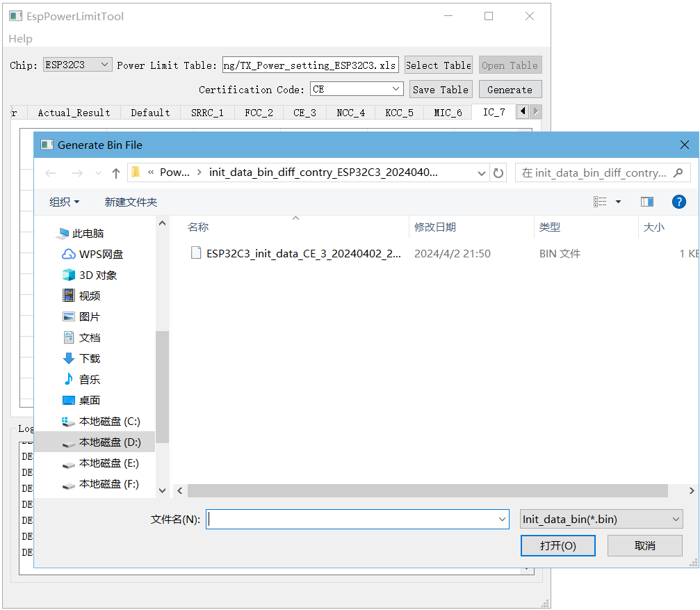Open WPS网盘 cloud drive in sidebar
This screenshot has height=610, width=700.
pyautogui.click(x=100, y=255)
